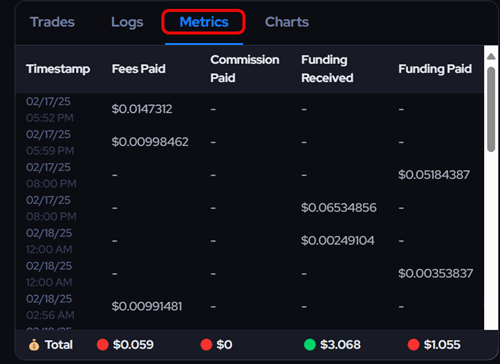Screen dimensions: 500x364
Task: Click the Commission Paid column header
Action: [245, 69]
